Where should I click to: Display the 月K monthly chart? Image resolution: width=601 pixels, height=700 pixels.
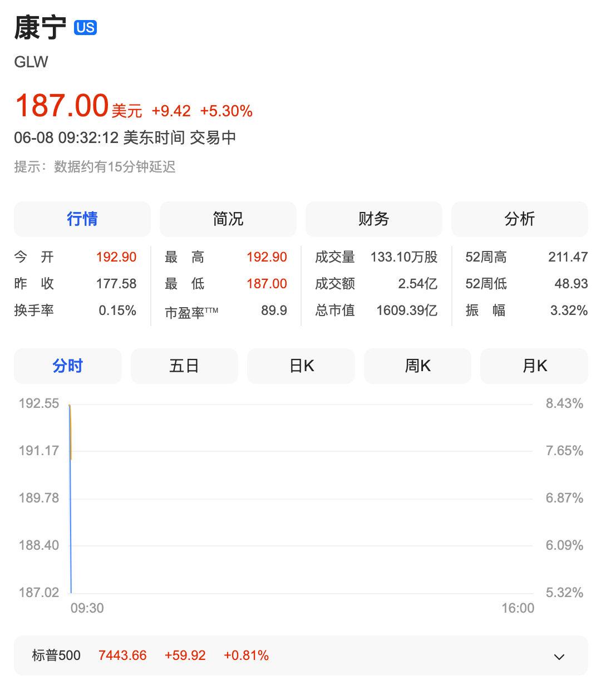point(534,366)
